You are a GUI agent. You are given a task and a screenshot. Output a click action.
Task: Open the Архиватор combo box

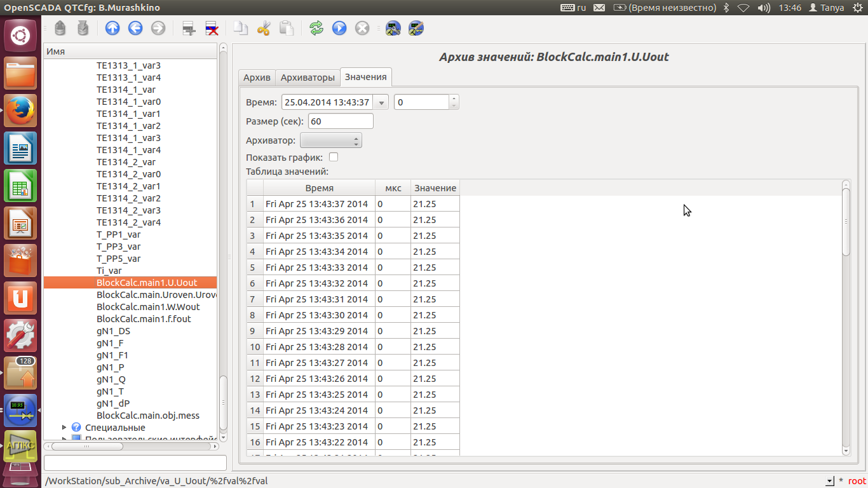330,140
